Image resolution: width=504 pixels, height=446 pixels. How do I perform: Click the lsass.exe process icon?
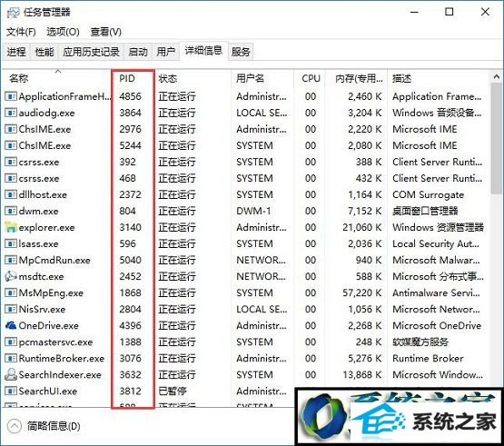[x=11, y=243]
